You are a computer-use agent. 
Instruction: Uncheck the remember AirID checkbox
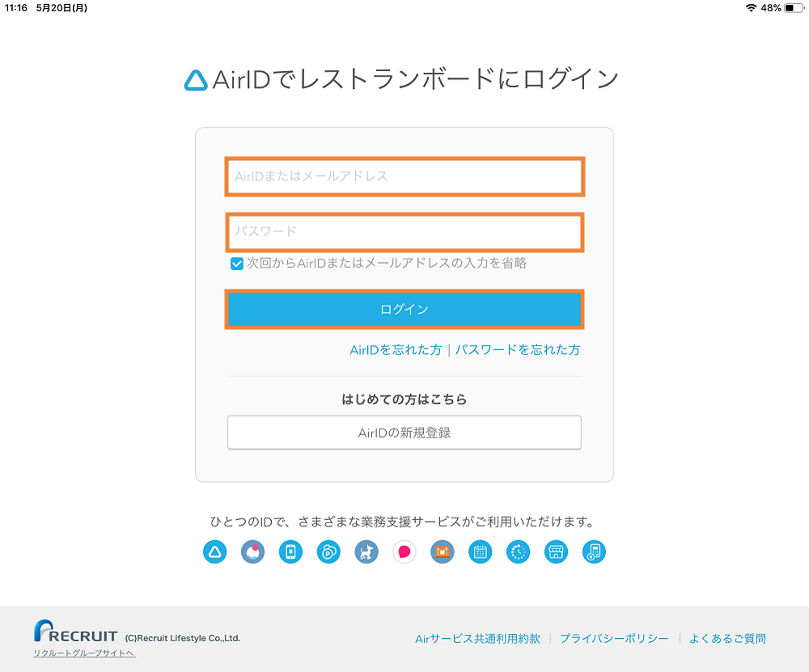point(236,262)
